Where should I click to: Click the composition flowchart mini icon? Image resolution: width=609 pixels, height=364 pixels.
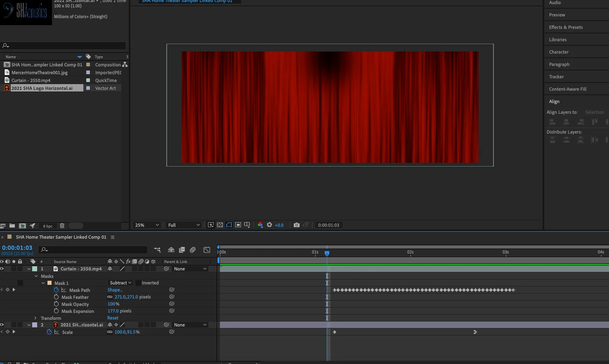157,250
